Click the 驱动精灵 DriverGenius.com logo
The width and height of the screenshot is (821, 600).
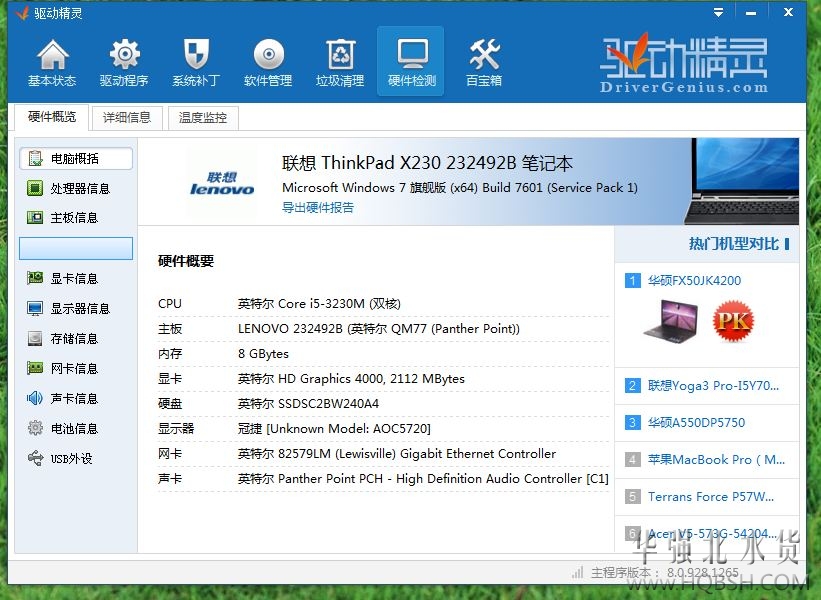(x=684, y=64)
